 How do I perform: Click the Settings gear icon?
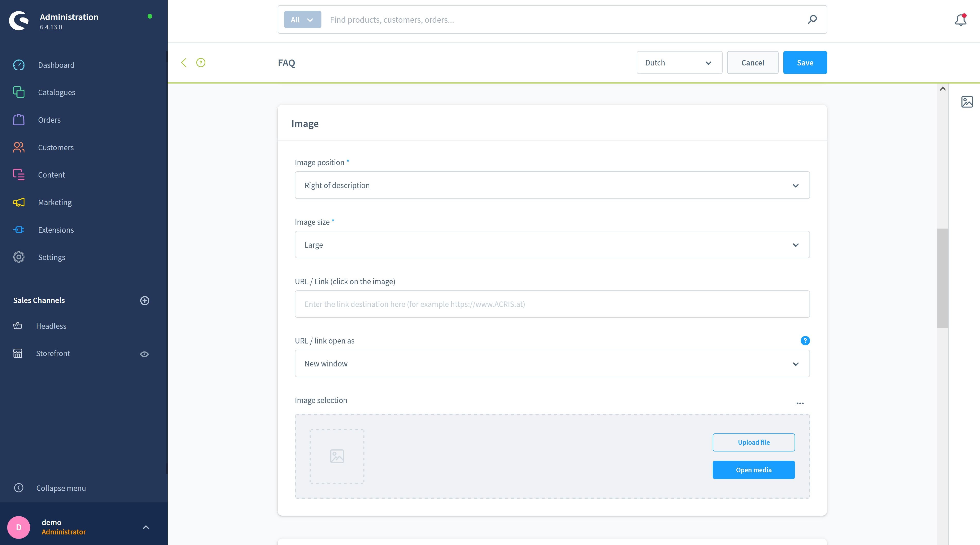pyautogui.click(x=19, y=257)
